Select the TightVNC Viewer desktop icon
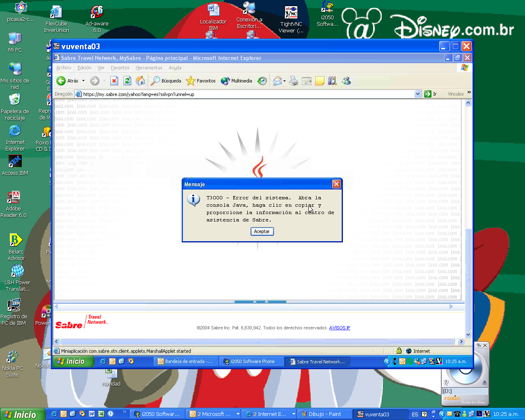 [291, 19]
